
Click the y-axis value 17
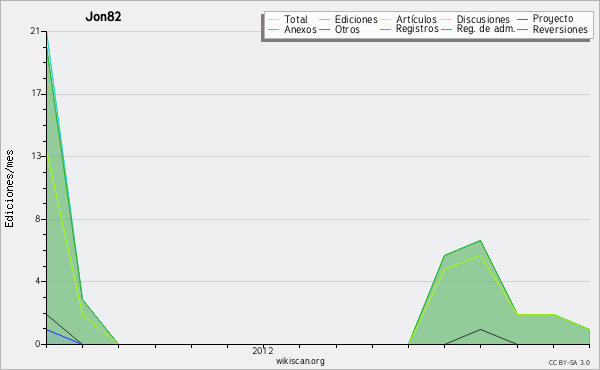click(x=36, y=93)
